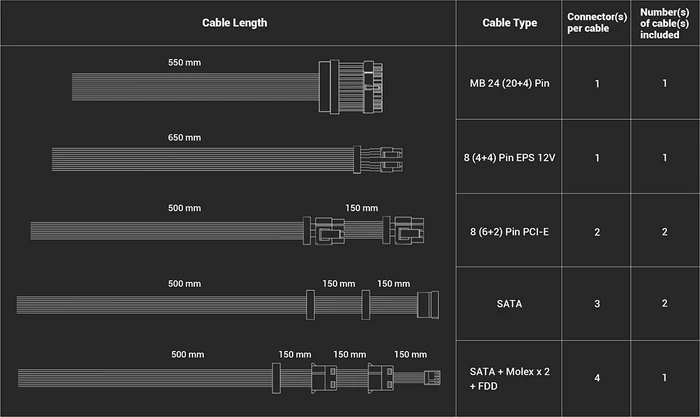Select the MB 24 (20+4) Pin label
This screenshot has height=417, width=700.
[509, 83]
